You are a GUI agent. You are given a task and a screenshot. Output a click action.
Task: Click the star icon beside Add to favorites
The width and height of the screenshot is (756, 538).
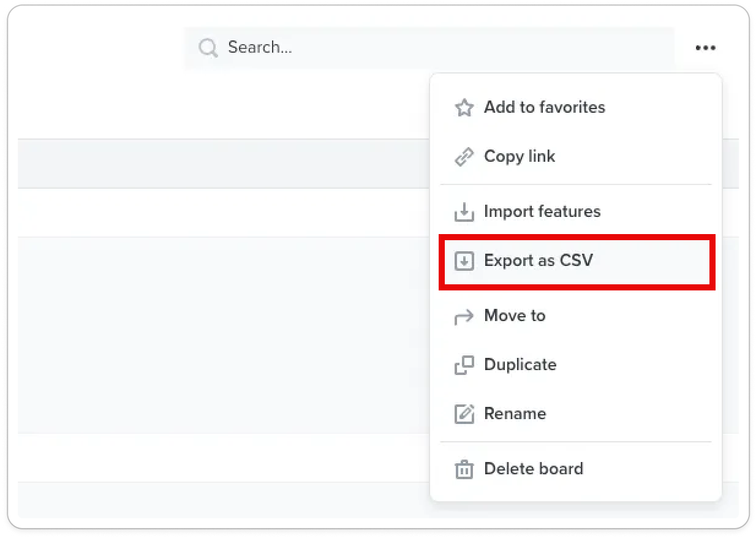tap(464, 108)
